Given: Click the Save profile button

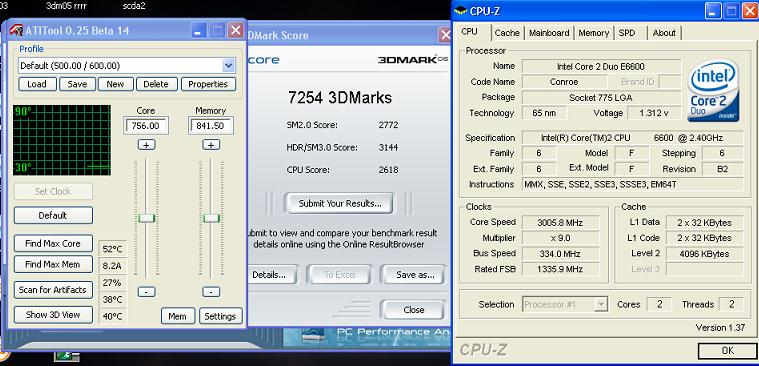Looking at the screenshot, I should pos(77,84).
